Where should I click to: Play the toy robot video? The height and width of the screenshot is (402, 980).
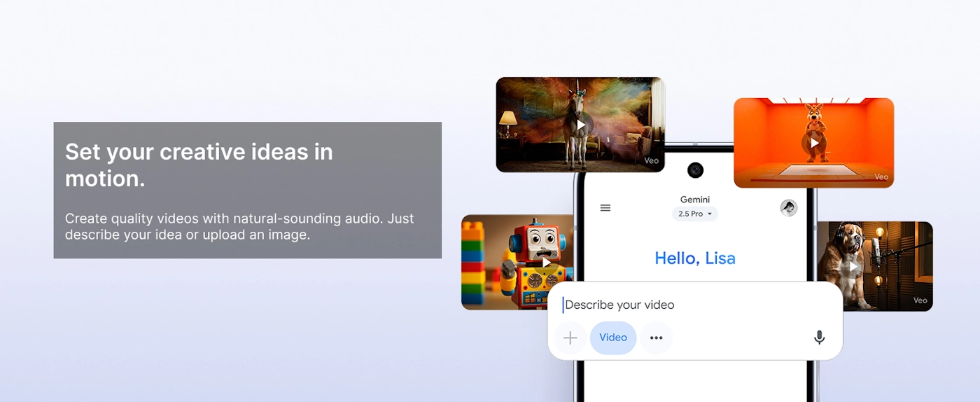546,263
